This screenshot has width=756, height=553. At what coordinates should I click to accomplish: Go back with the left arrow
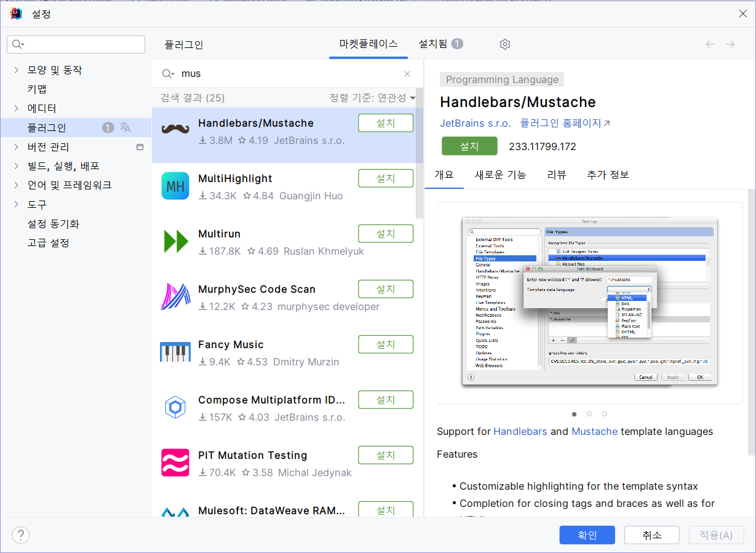click(x=710, y=44)
